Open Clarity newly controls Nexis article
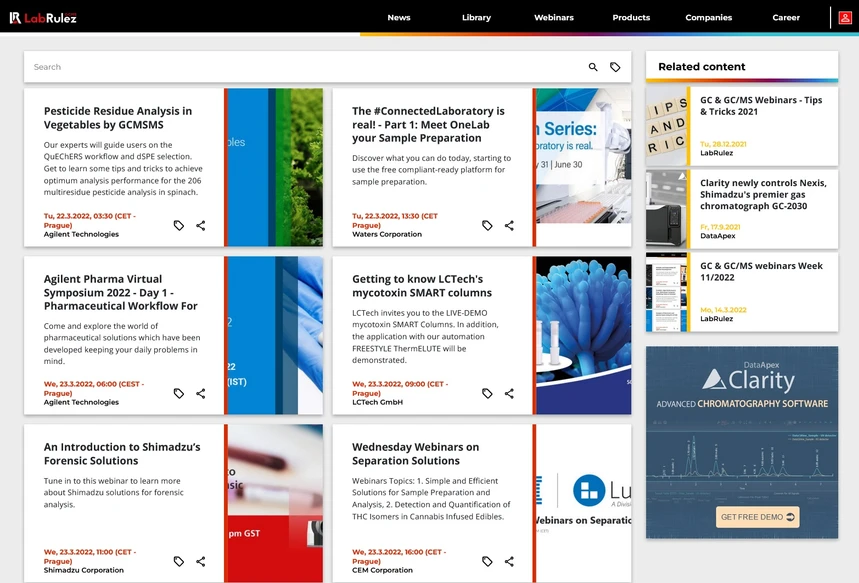859x583 pixels. 763,195
